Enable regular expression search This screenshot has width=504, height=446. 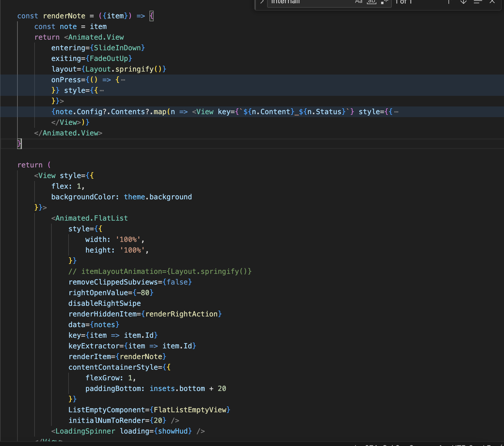tap(384, 2)
